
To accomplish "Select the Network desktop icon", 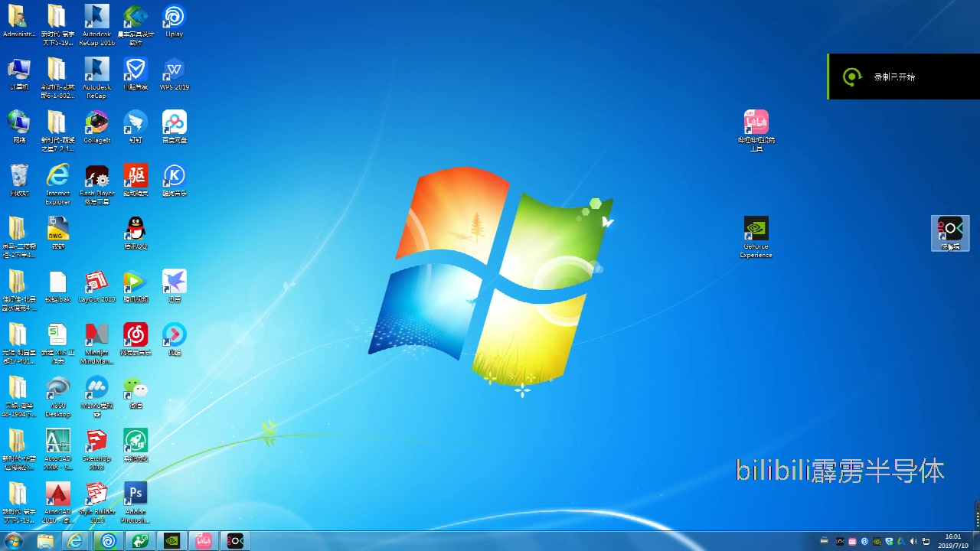I will (18, 127).
